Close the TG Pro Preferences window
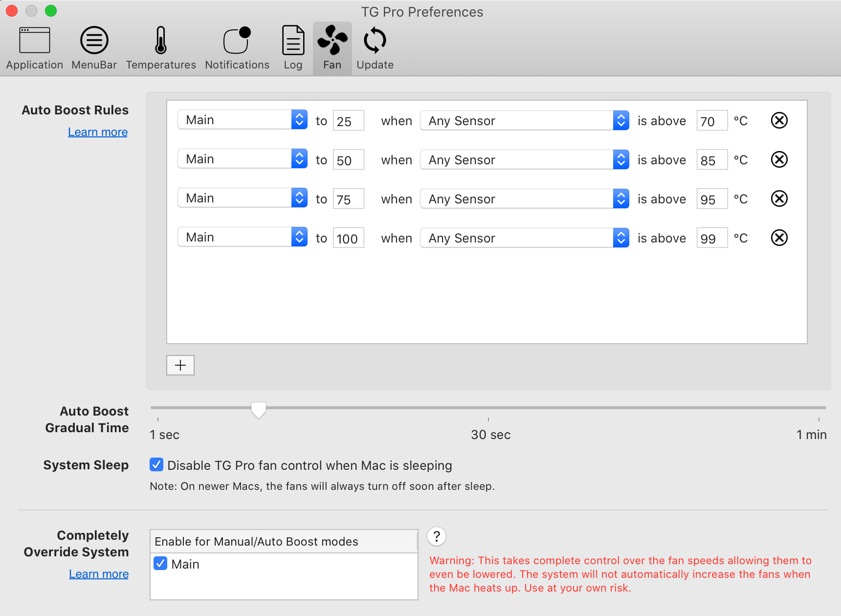This screenshot has height=616, width=841. (x=12, y=11)
